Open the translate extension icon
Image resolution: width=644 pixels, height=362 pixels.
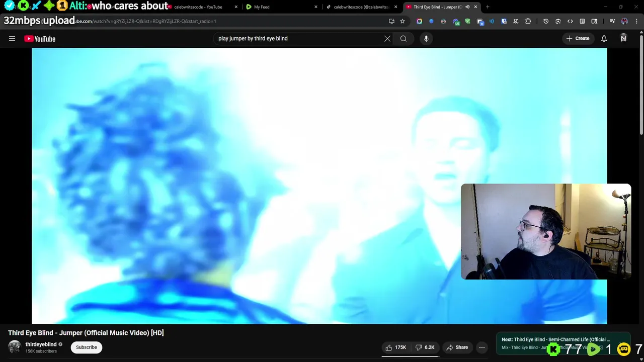[516, 21]
